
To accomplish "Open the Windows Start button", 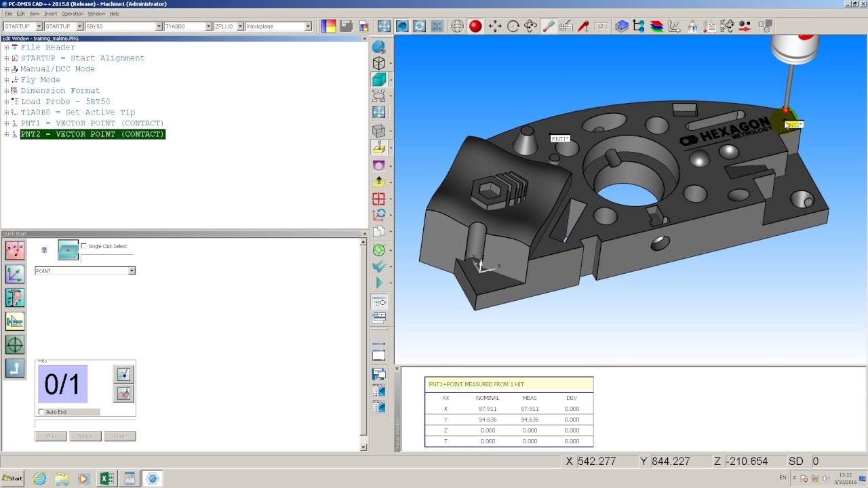I will click(12, 479).
